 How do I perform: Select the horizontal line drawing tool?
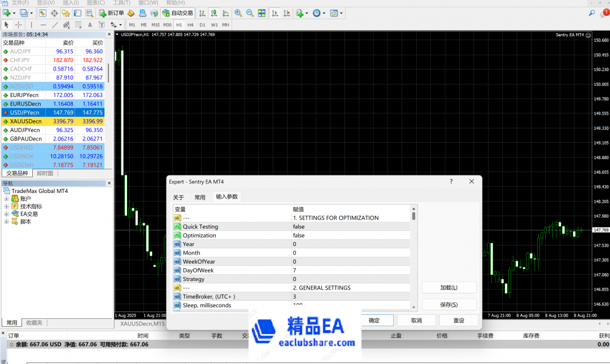[43, 25]
